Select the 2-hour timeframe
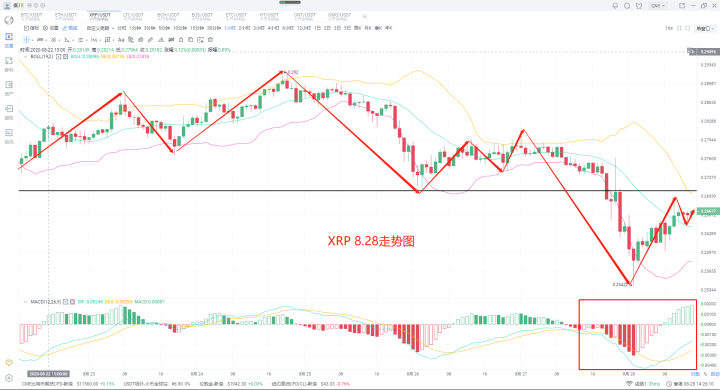This screenshot has height=390, width=720. (245, 28)
